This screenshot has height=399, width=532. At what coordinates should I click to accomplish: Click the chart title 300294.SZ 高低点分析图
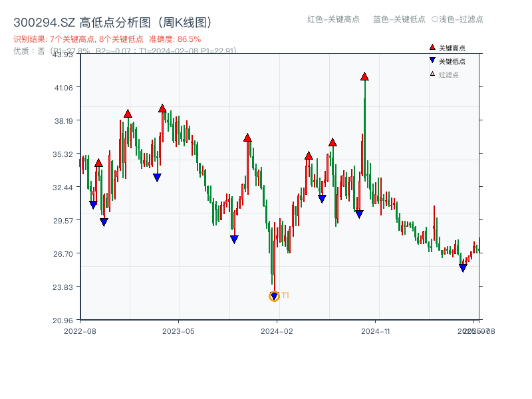coord(112,23)
